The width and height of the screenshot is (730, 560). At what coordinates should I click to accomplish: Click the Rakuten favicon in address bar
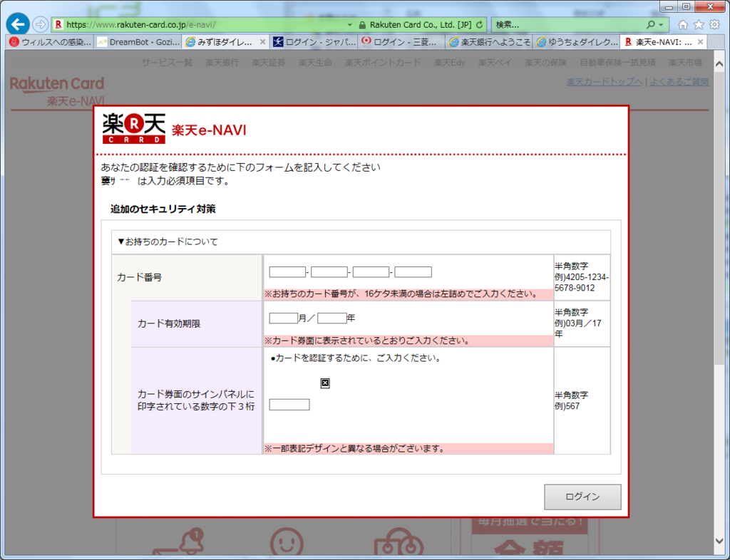(x=58, y=25)
